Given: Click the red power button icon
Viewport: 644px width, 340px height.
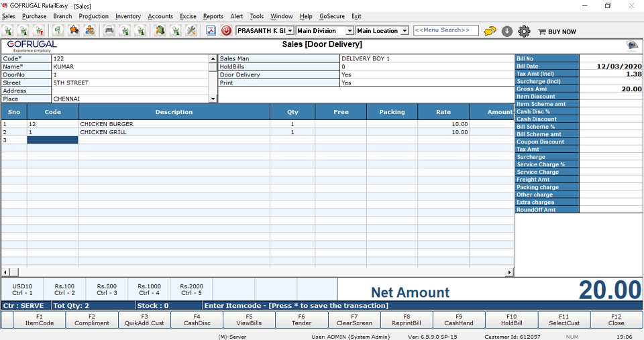Looking at the screenshot, I should click(x=226, y=31).
